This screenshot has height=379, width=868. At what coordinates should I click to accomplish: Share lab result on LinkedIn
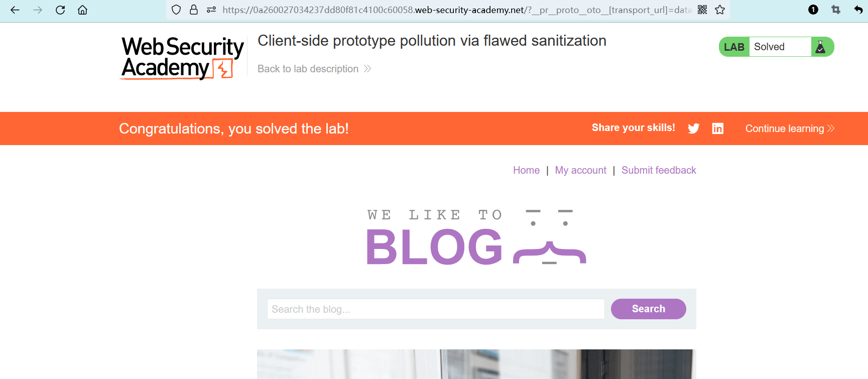click(x=718, y=129)
